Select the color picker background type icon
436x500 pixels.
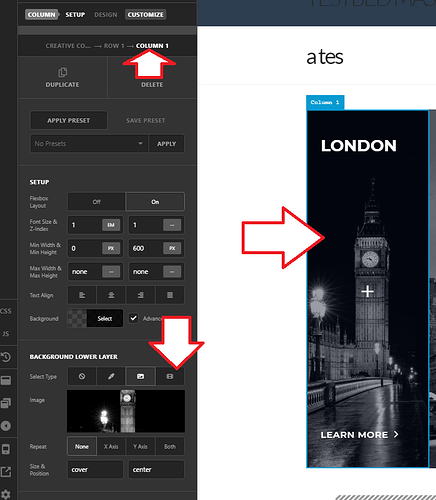(x=111, y=376)
